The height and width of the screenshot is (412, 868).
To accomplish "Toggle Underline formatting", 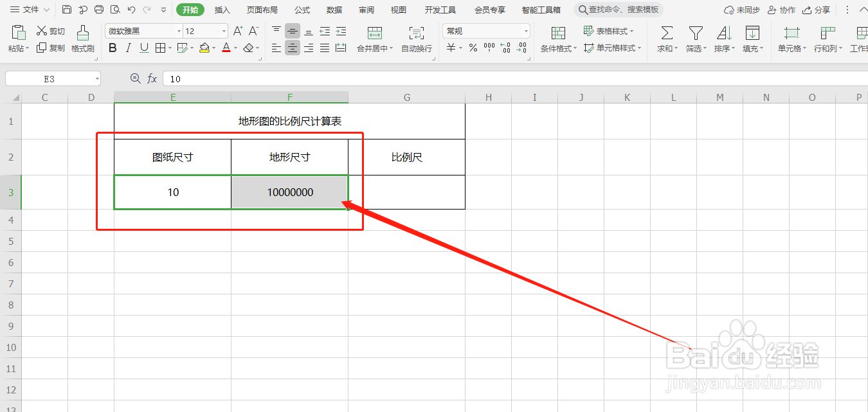I will click(x=144, y=48).
